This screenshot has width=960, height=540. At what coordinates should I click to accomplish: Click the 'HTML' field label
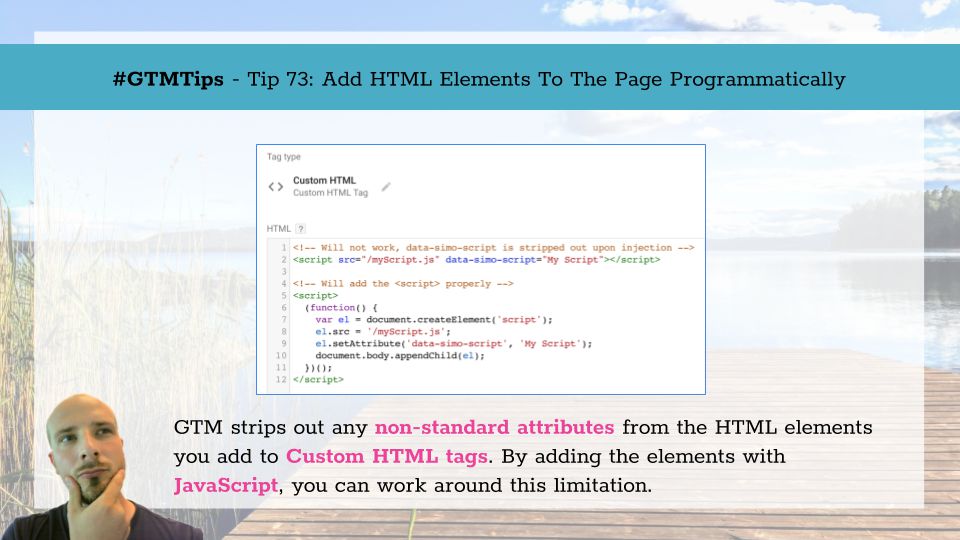[x=279, y=229]
